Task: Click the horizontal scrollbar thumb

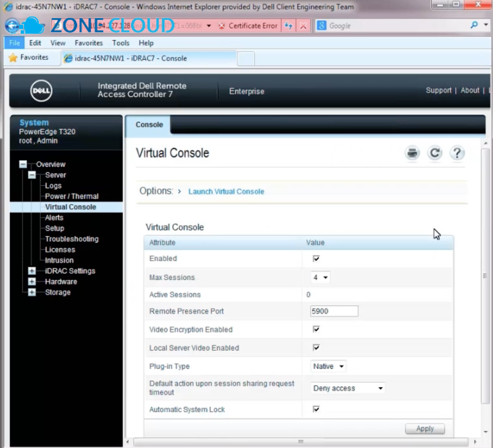Action: tap(301, 442)
